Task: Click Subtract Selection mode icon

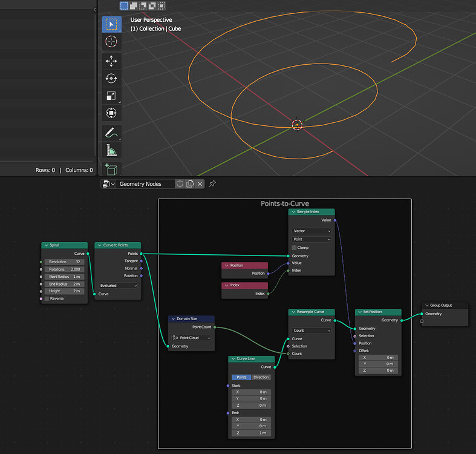Action: 143,6
